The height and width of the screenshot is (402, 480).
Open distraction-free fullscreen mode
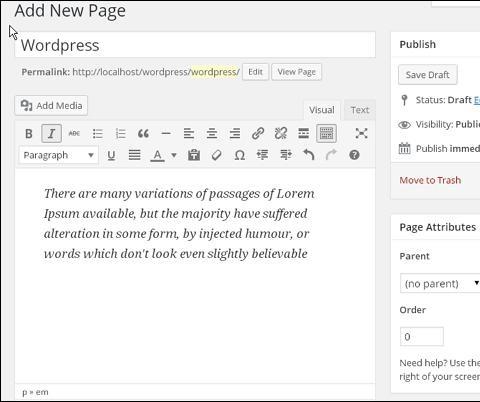click(x=361, y=134)
